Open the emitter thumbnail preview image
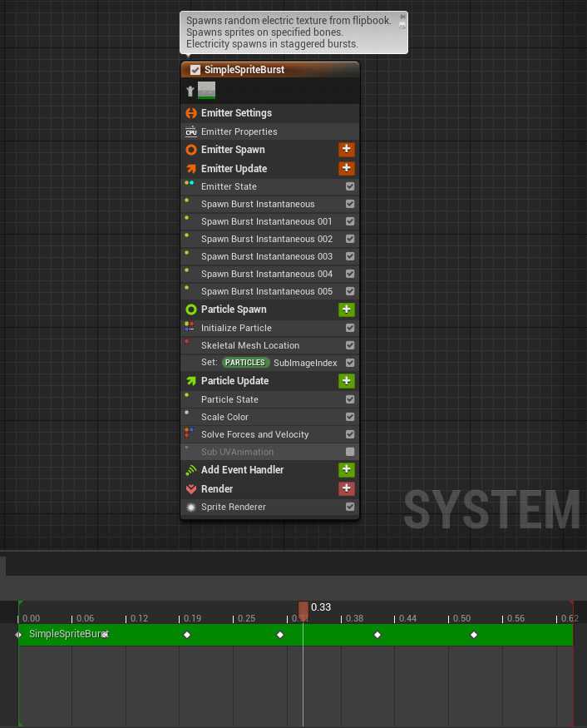587x728 pixels. click(206, 90)
